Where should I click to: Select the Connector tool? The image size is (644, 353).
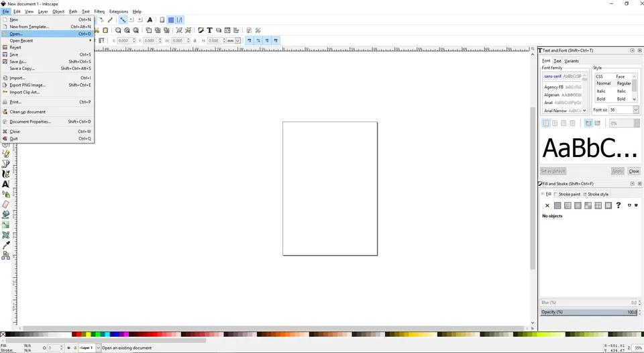6,255
